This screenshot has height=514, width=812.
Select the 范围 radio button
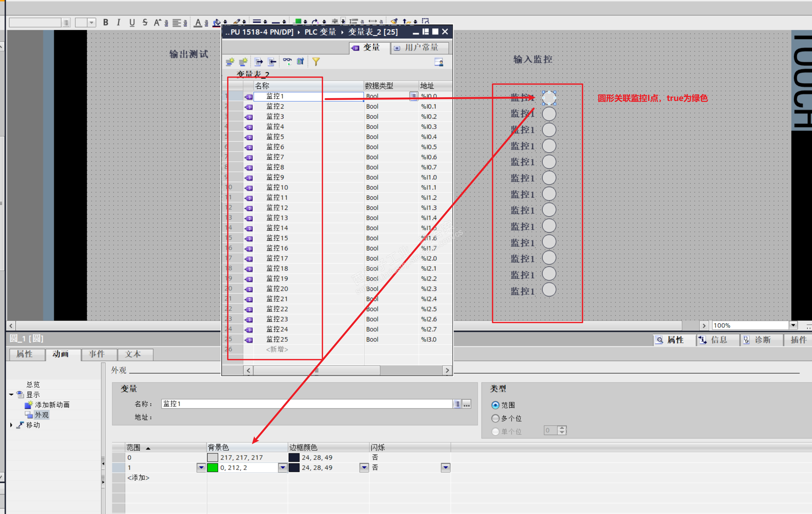click(495, 405)
